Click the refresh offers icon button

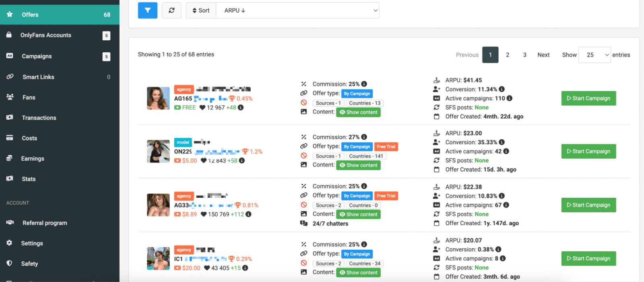click(x=171, y=10)
